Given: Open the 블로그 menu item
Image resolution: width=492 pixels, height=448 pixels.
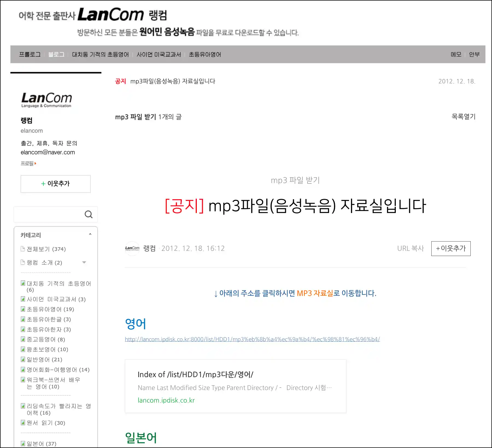Looking at the screenshot, I should (x=56, y=54).
